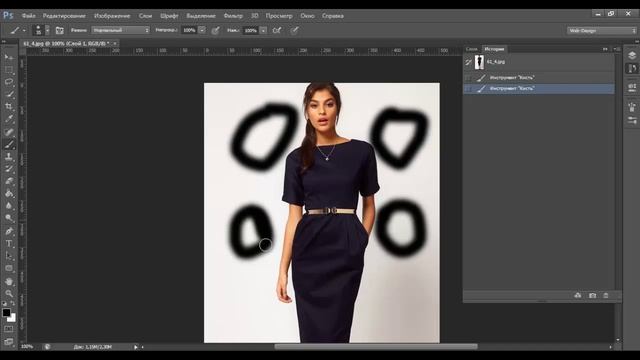The image size is (640, 360).
Task: Click the foreground black color swatch
Action: 6,313
